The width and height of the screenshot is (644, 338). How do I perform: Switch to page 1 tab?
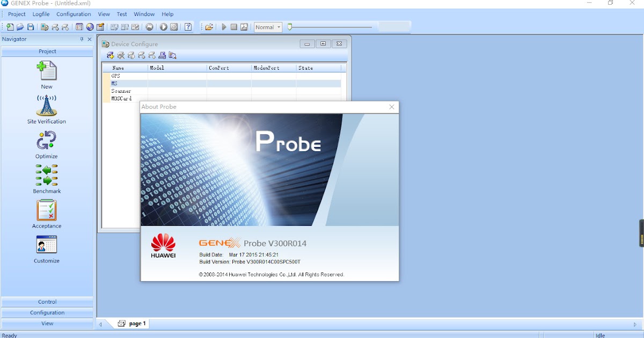click(x=132, y=324)
